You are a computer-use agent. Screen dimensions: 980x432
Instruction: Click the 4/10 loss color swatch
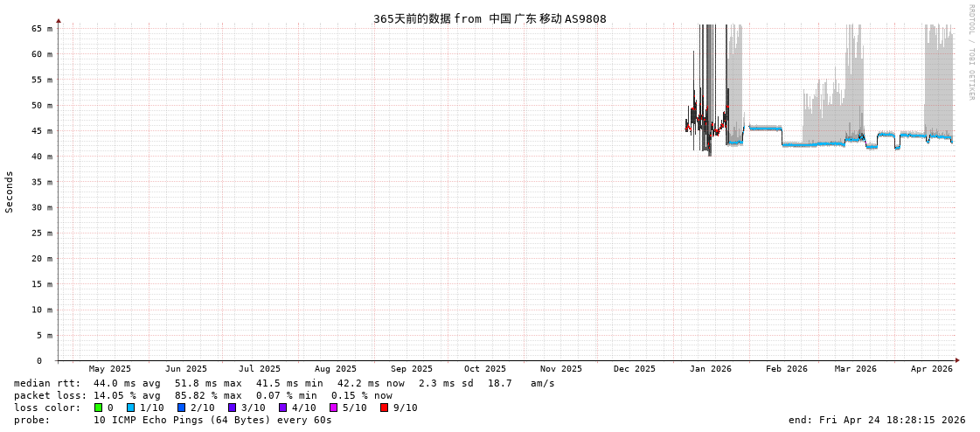(x=282, y=408)
